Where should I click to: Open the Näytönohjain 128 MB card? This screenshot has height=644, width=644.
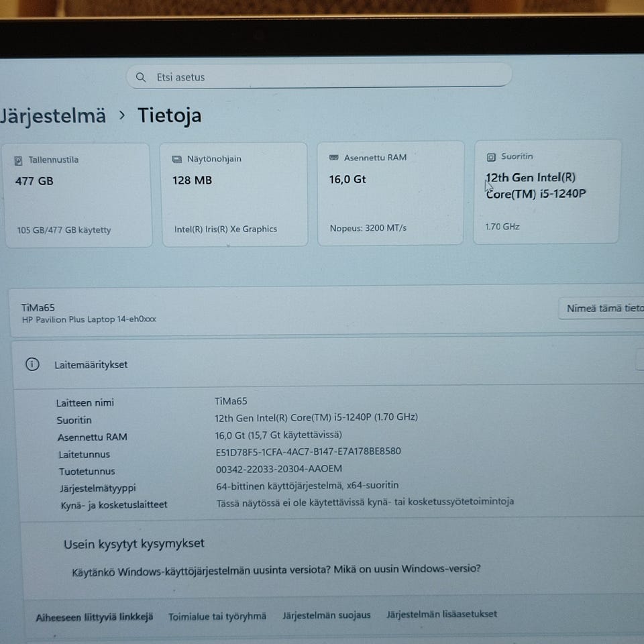(233, 195)
